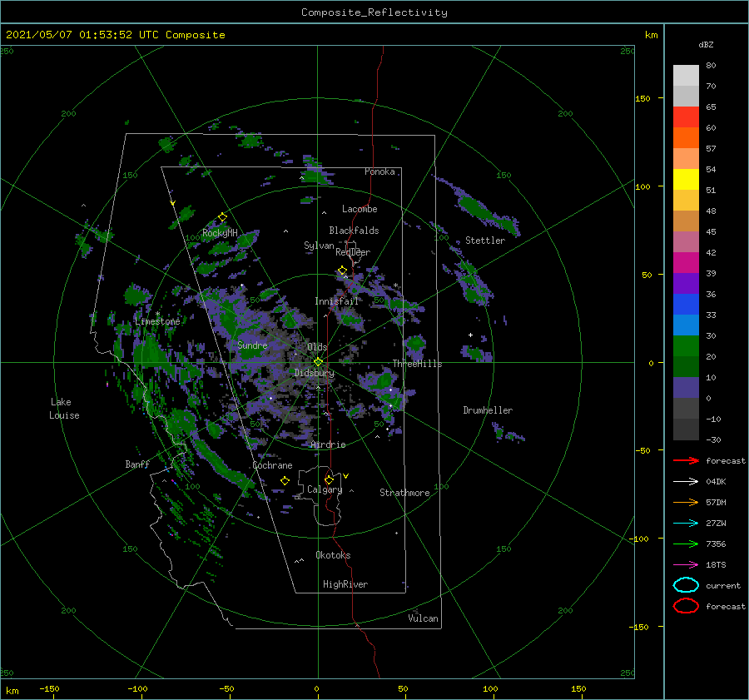Click the 0 tick on bottom axis
The image size is (749, 700).
[x=316, y=688]
